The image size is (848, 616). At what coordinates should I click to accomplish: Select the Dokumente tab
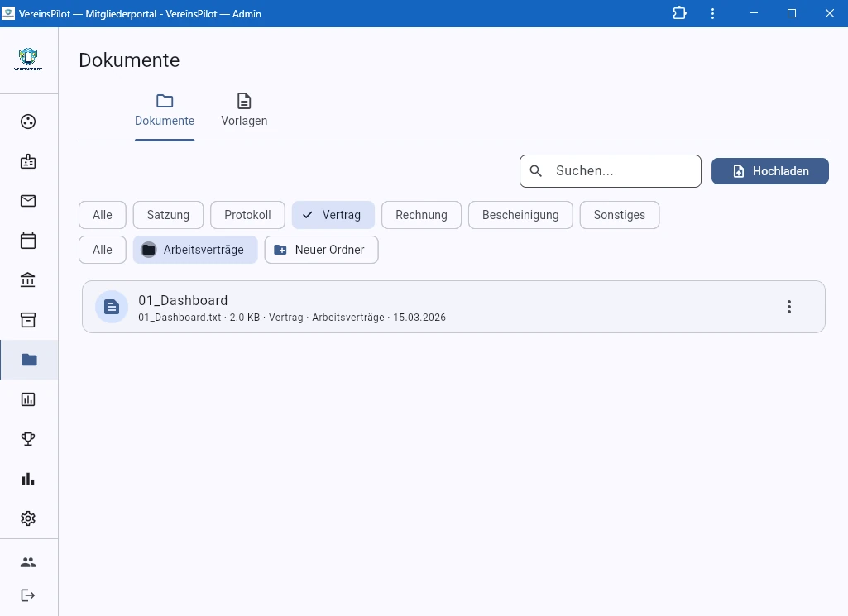click(x=165, y=110)
